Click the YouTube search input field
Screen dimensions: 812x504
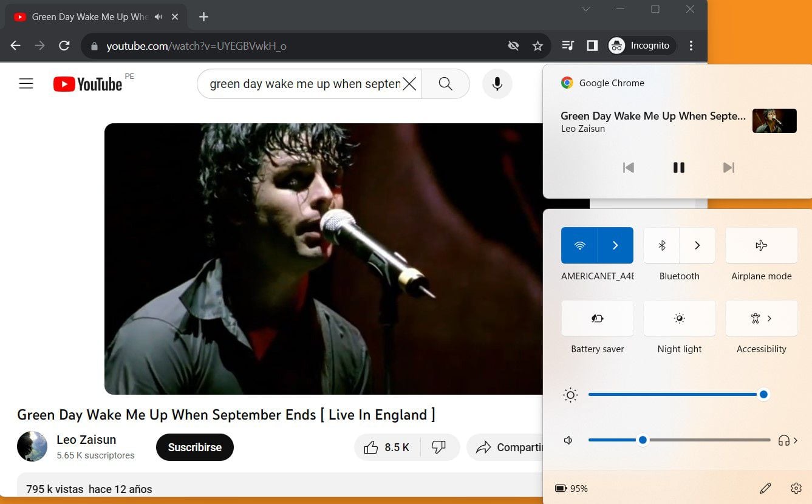pos(304,84)
